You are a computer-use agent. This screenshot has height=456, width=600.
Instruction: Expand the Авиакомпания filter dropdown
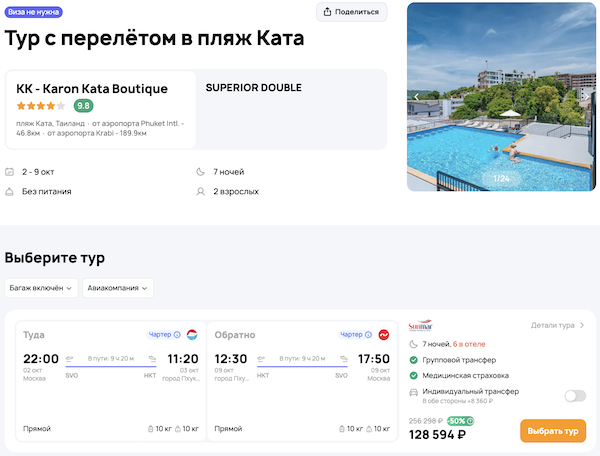coord(118,288)
